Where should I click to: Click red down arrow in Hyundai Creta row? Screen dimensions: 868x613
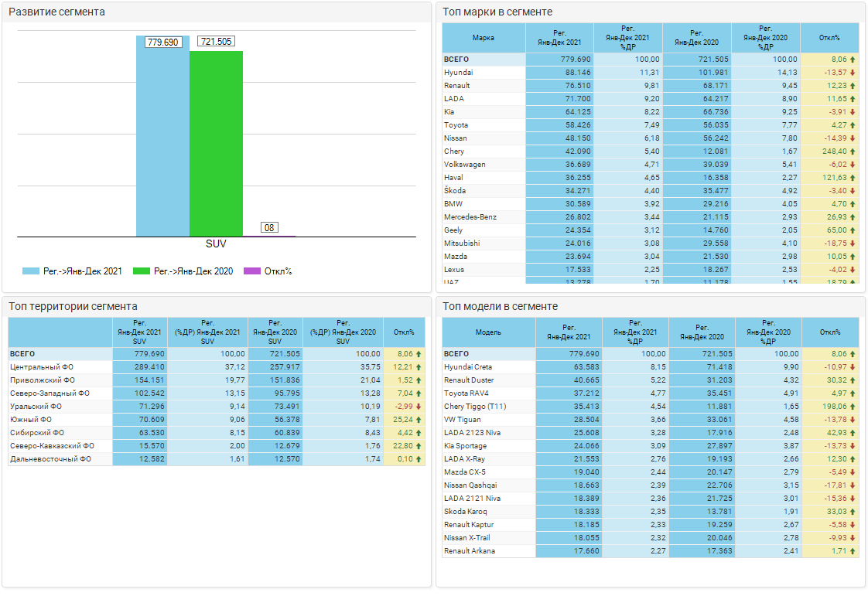[853, 367]
